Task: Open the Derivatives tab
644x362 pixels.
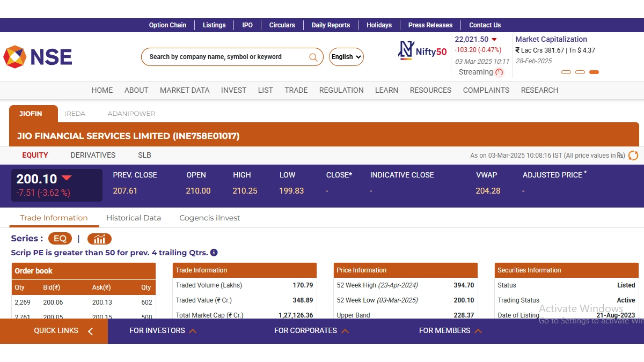Action: [93, 155]
